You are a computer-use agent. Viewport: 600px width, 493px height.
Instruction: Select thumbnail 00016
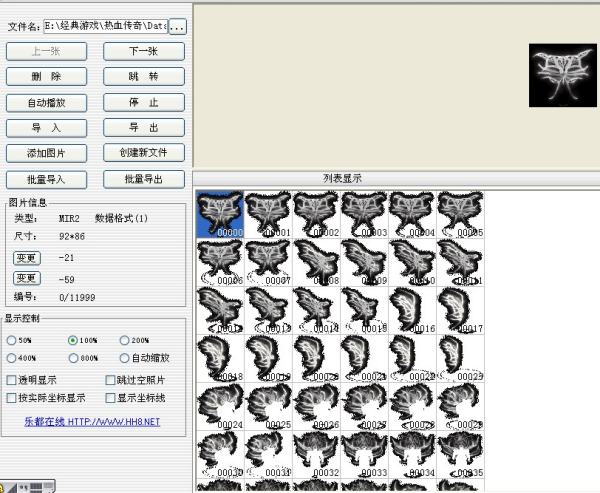pyautogui.click(x=412, y=310)
